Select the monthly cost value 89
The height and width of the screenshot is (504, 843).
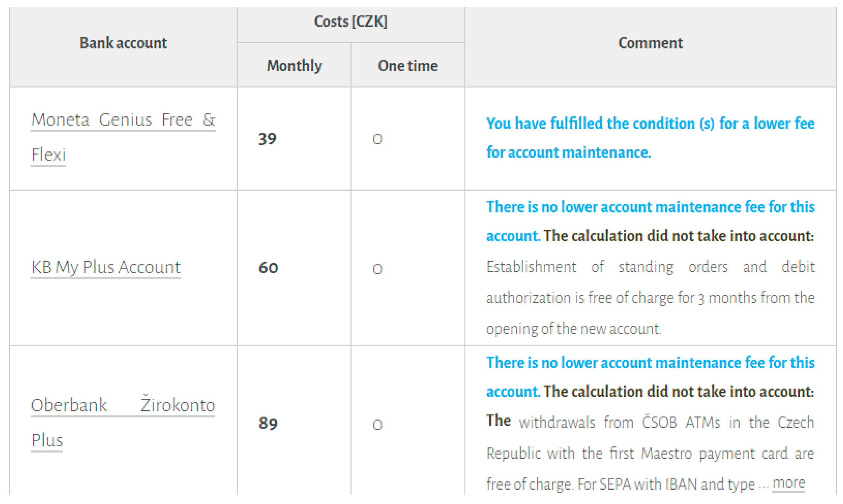268,423
